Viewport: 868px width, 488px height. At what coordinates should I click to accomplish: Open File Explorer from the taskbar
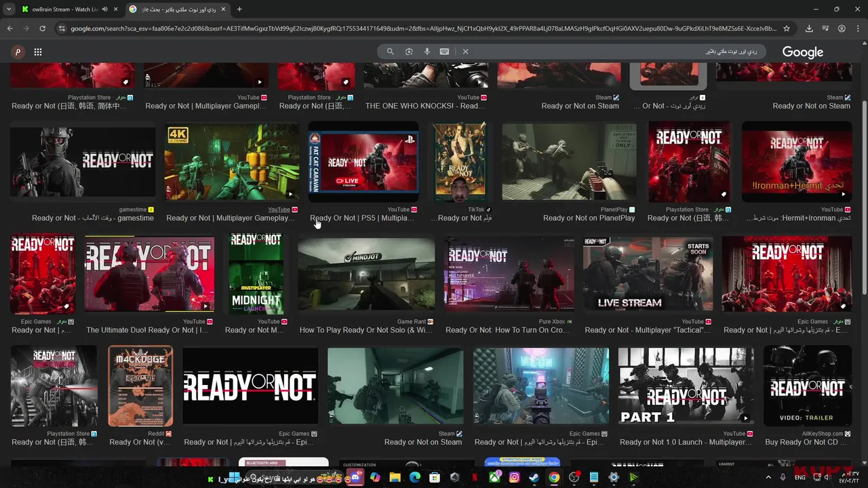coord(395,477)
